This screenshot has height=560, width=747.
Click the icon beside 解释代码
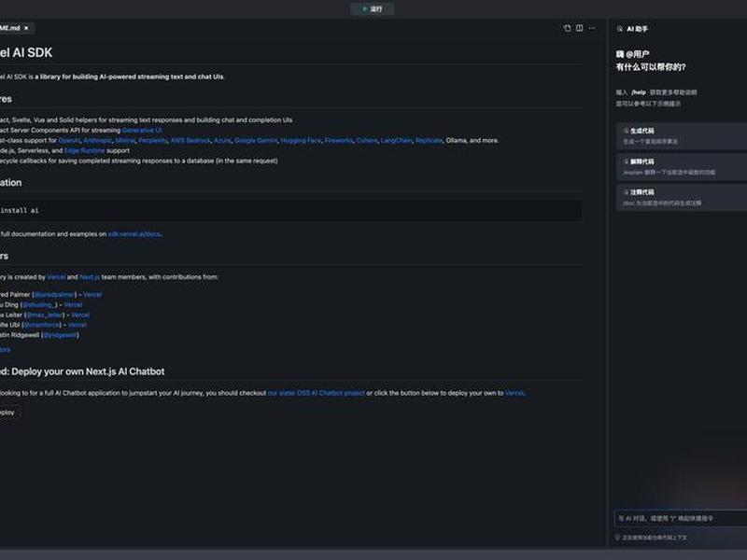click(x=626, y=161)
